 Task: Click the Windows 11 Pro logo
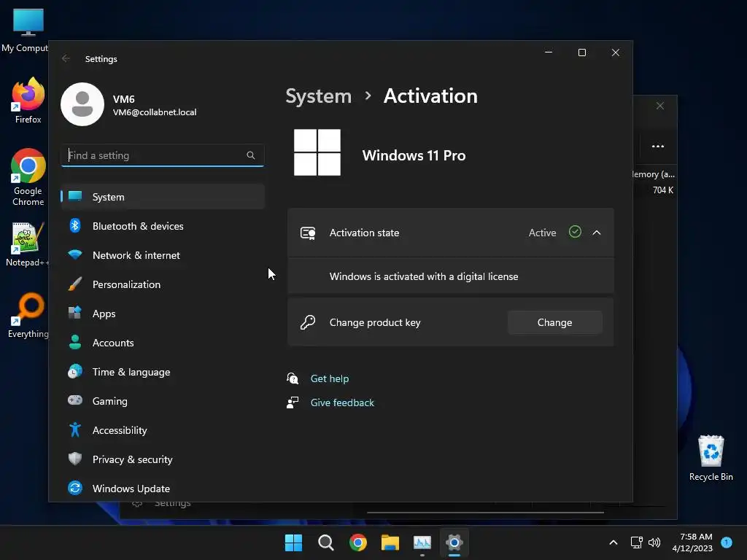317,152
